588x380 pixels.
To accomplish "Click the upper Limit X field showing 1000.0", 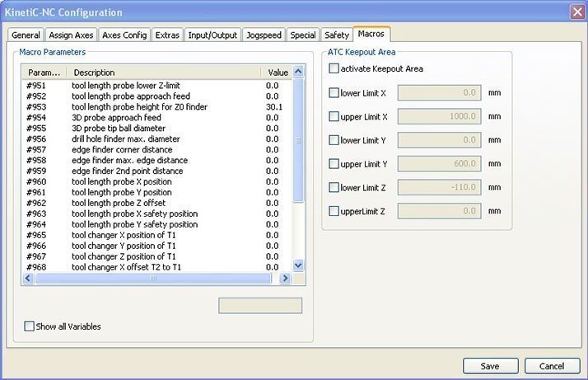I will [439, 116].
